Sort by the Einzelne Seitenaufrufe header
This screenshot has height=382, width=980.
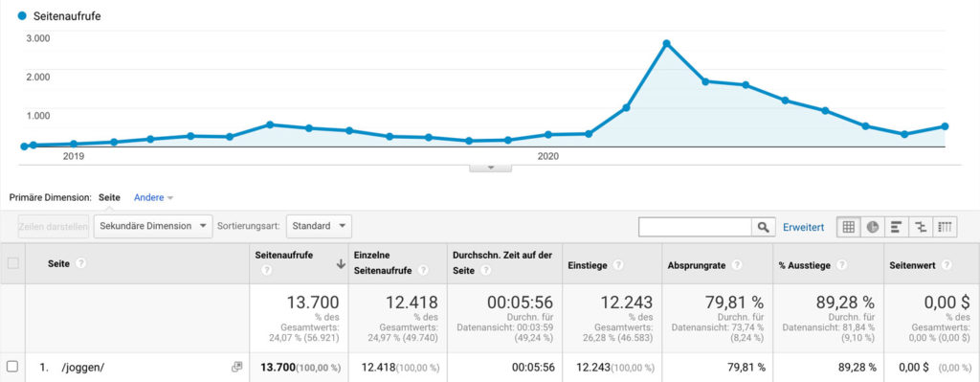click(x=383, y=262)
